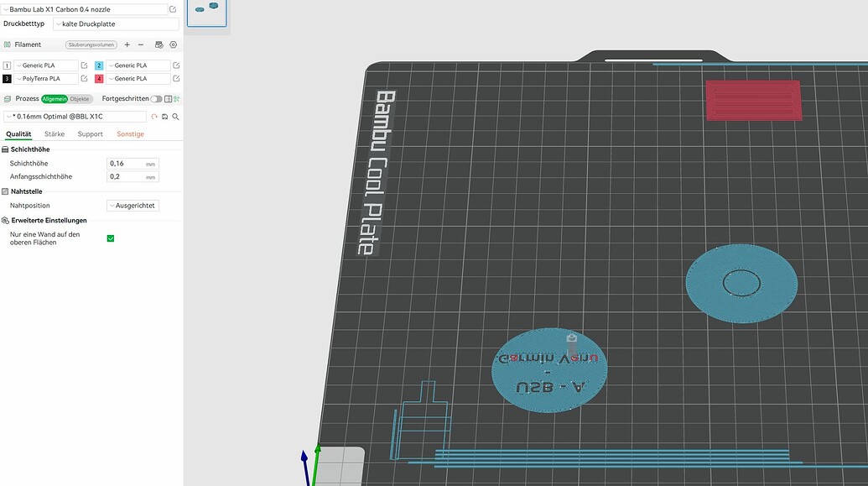The width and height of the screenshot is (868, 486).
Task: Open filament 3 PolyTerra PLA dropdown
Action: click(46, 79)
